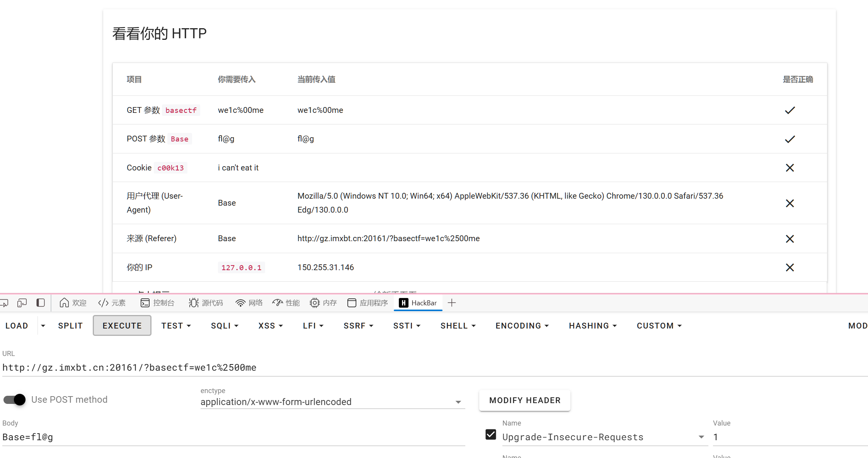Open the Performance panel gauge icon

tap(277, 303)
